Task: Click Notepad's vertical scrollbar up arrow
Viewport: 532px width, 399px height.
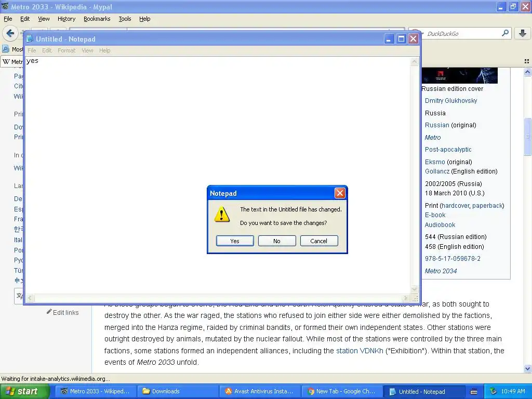Action: [x=414, y=61]
